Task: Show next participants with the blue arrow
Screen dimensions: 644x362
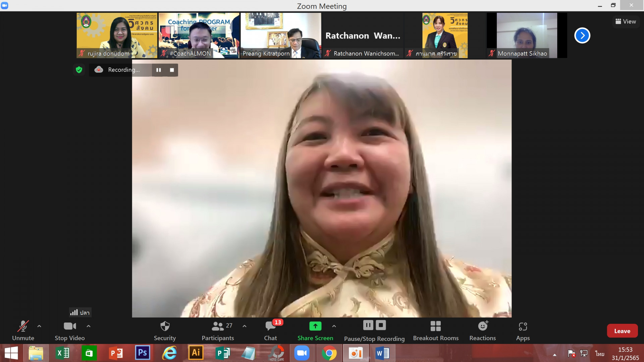Action: 582,36
